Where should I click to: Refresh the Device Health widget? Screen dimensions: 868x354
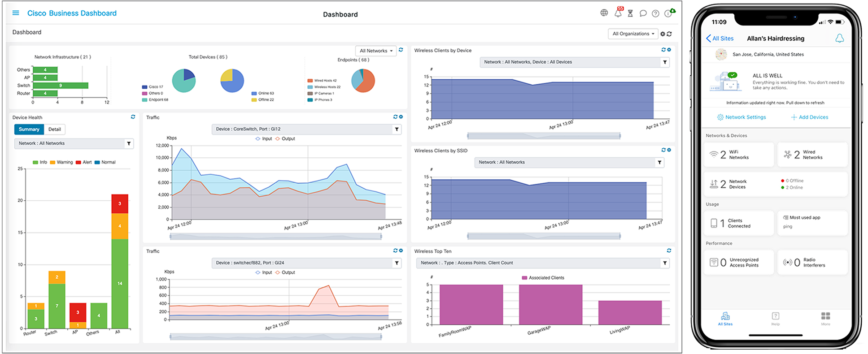tap(133, 117)
